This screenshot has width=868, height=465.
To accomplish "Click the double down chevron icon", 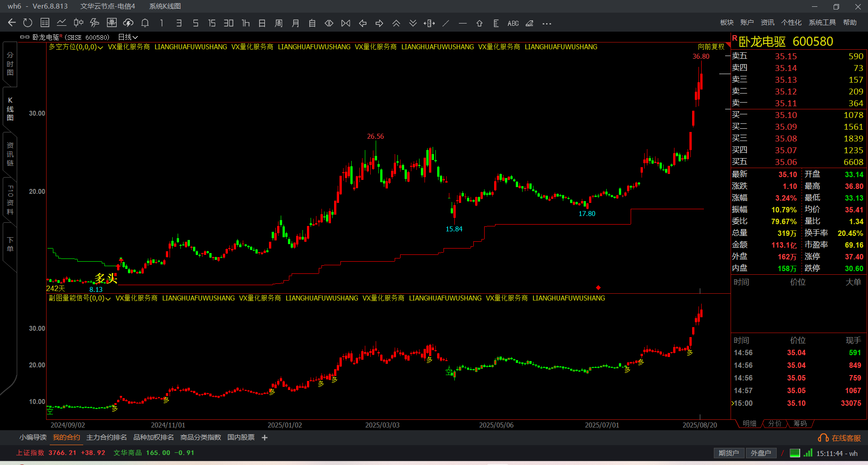I will pyautogui.click(x=413, y=23).
